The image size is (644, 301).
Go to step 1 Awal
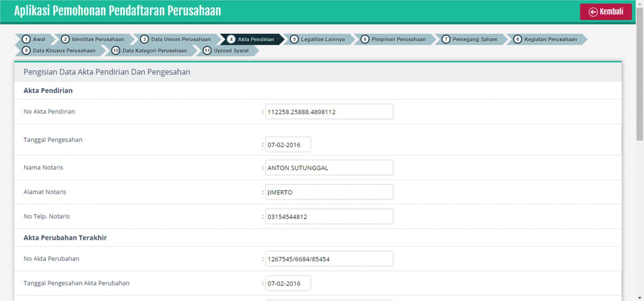click(34, 39)
